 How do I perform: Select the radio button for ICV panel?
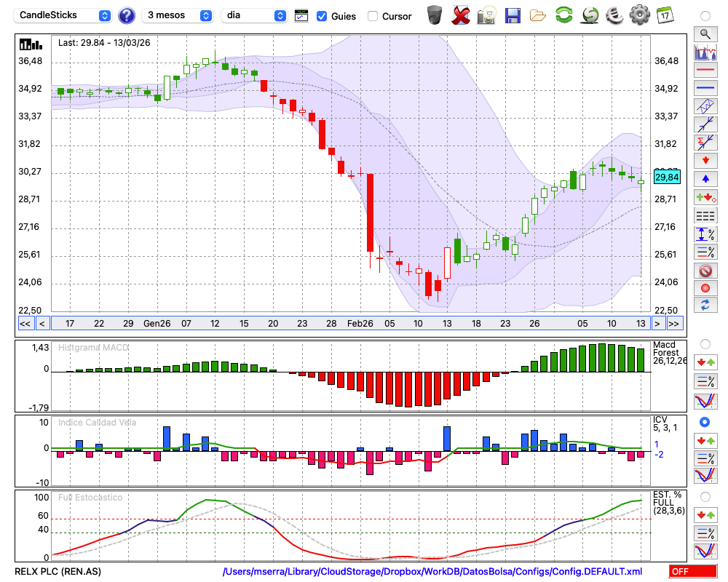click(705, 422)
